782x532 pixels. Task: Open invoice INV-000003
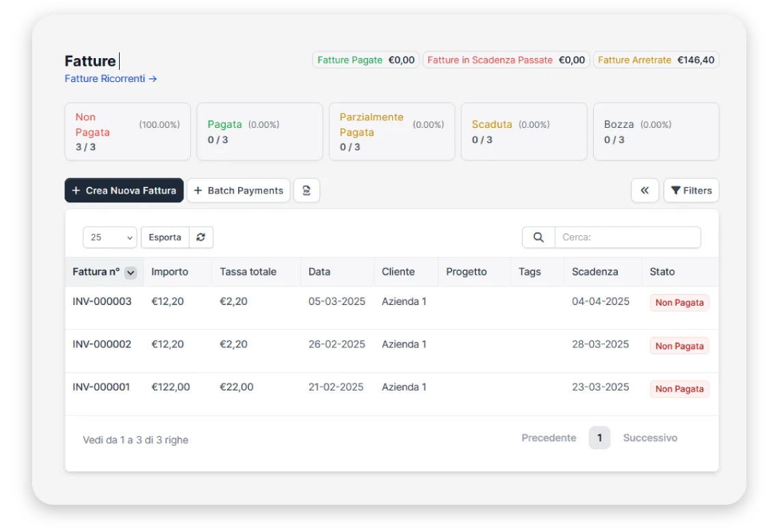point(102,302)
